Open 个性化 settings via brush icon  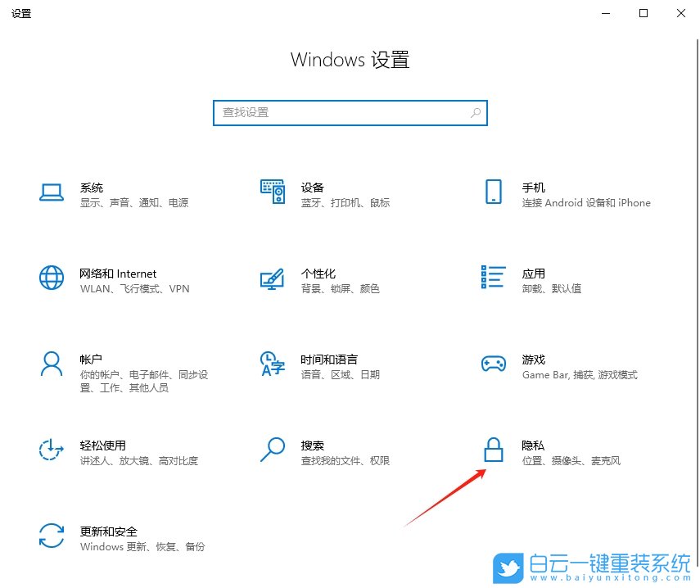tap(273, 278)
